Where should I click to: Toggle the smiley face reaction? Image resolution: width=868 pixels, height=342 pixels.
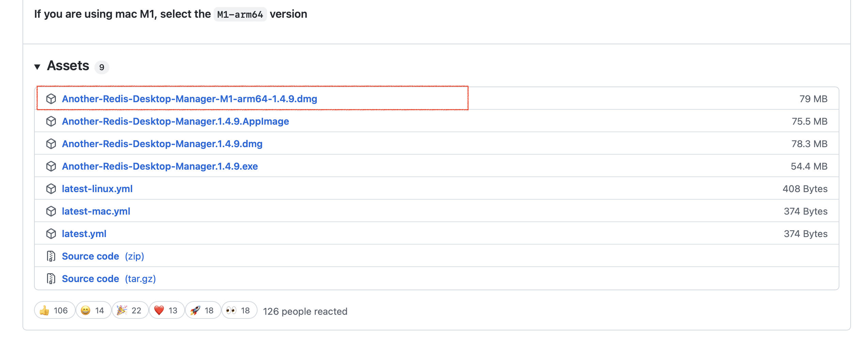point(93,310)
